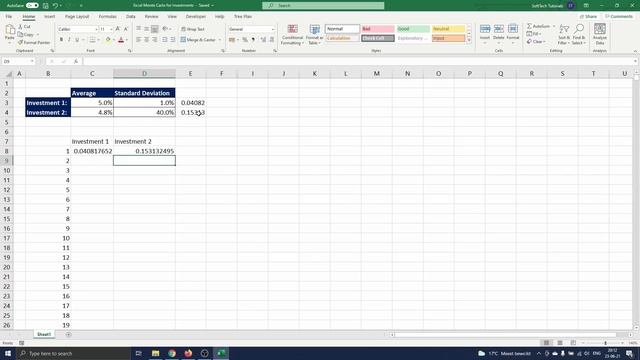The width and height of the screenshot is (640, 360).
Task: Open the Font Color dropdown arrow
Action: (127, 40)
